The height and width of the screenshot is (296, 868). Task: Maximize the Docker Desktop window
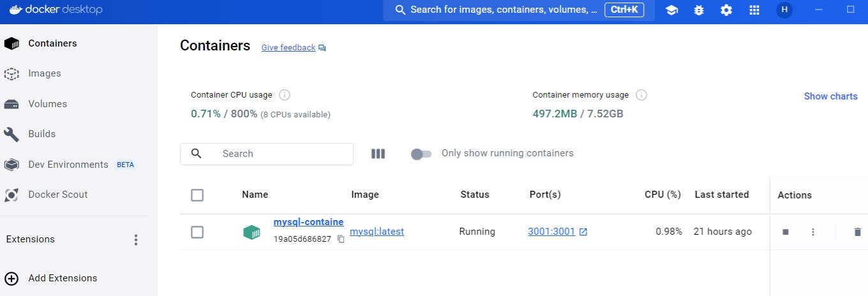[850, 10]
